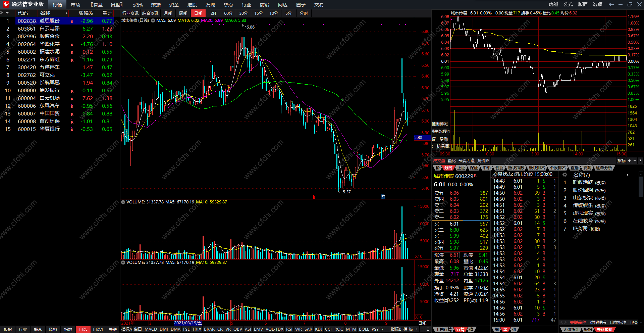Click the 财 marker on the K-line chart
Viewport: 644px width, 333px height.
[x=383, y=197]
